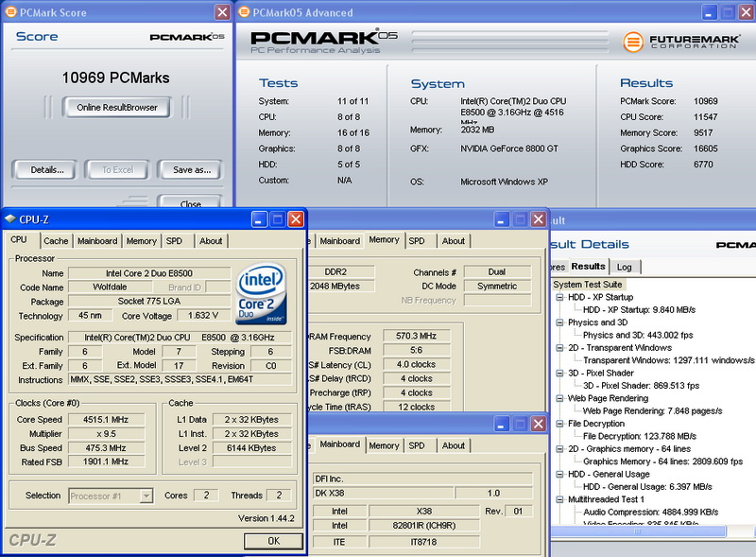Select the System Test Suite tree root
756x557 pixels.
click(587, 285)
